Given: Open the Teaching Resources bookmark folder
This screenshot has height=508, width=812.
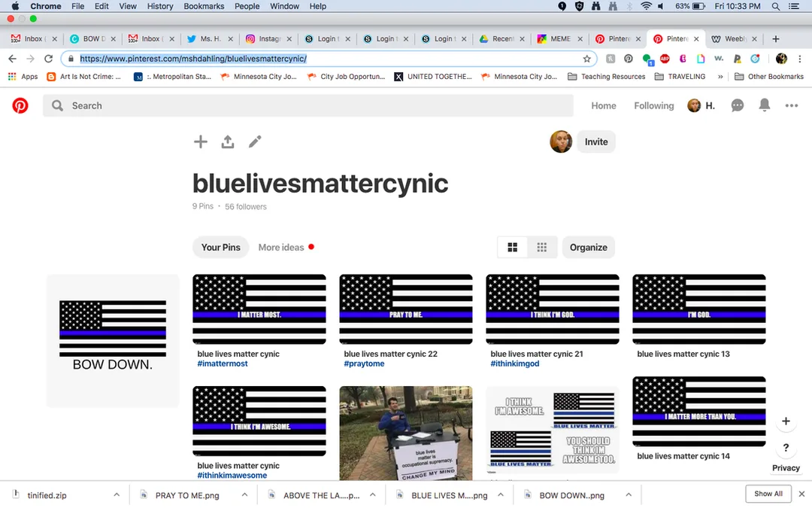Looking at the screenshot, I should [x=607, y=77].
